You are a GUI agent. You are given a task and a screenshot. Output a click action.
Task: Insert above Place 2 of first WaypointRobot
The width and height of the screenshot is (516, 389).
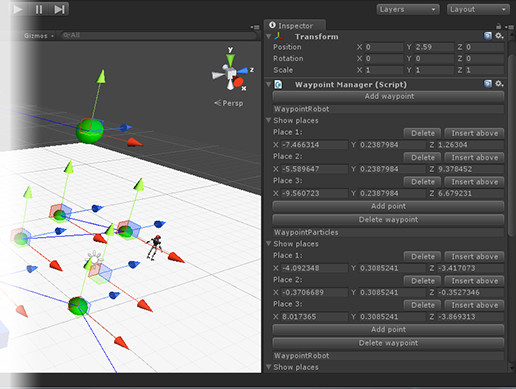pos(474,158)
